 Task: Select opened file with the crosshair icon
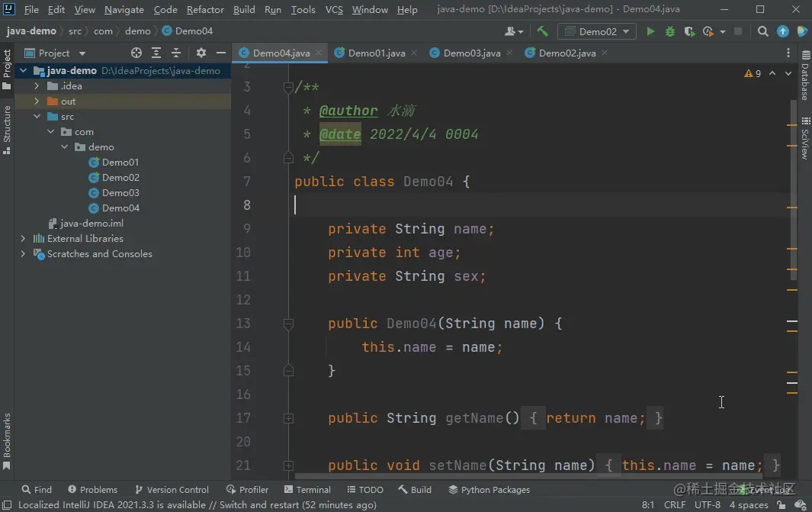click(x=136, y=53)
